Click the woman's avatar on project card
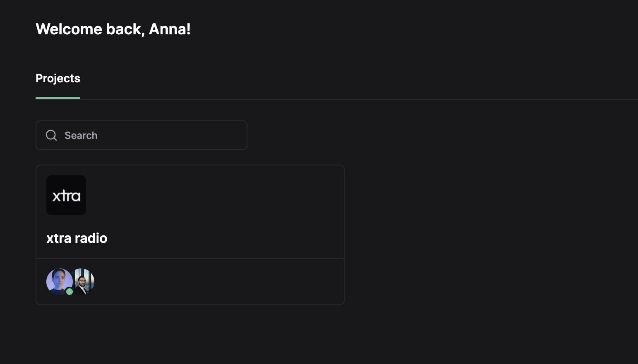This screenshot has height=364, width=638. [x=58, y=280]
